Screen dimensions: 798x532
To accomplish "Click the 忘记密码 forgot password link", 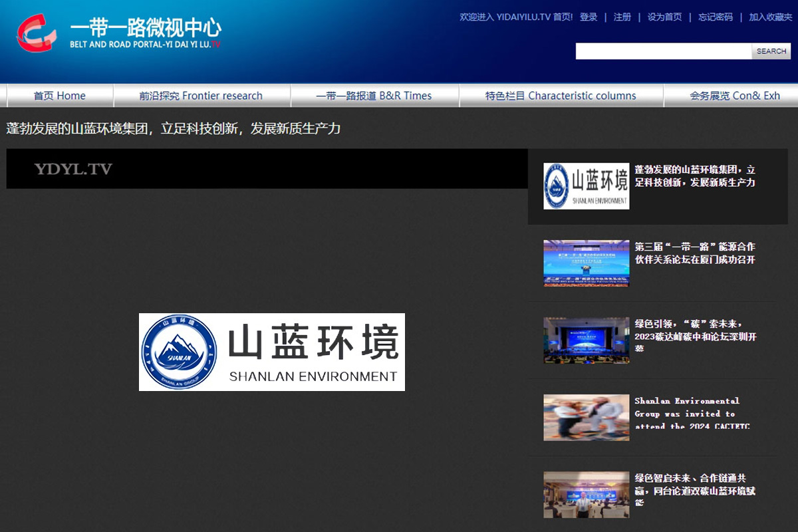I will point(716,17).
